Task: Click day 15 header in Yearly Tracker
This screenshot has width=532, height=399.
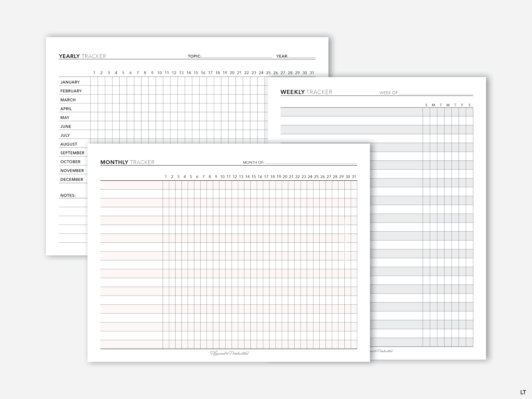Action: (196, 73)
